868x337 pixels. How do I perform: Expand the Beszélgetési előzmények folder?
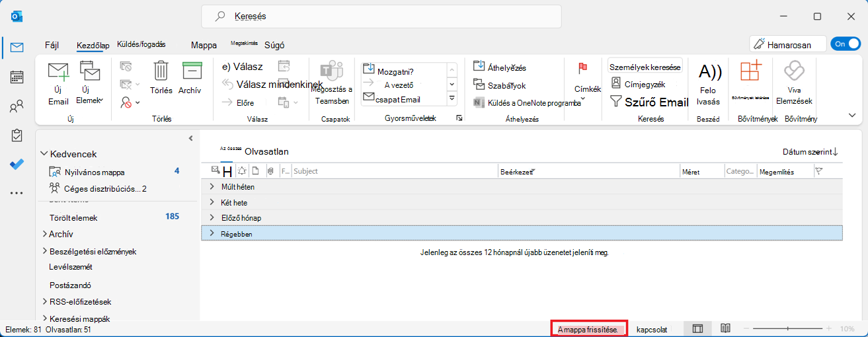pyautogui.click(x=44, y=251)
